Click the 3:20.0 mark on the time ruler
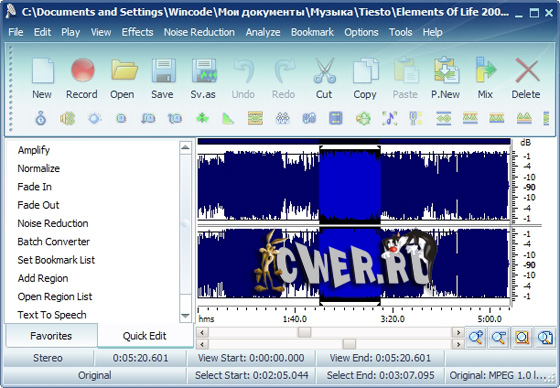Viewport: 560px width, 388px height. 392,319
